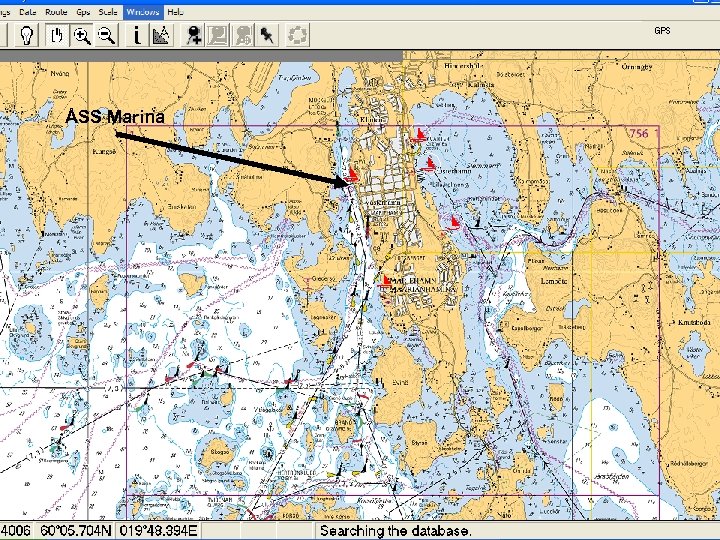Click the GPS label in the toolbar

pyautogui.click(x=662, y=30)
